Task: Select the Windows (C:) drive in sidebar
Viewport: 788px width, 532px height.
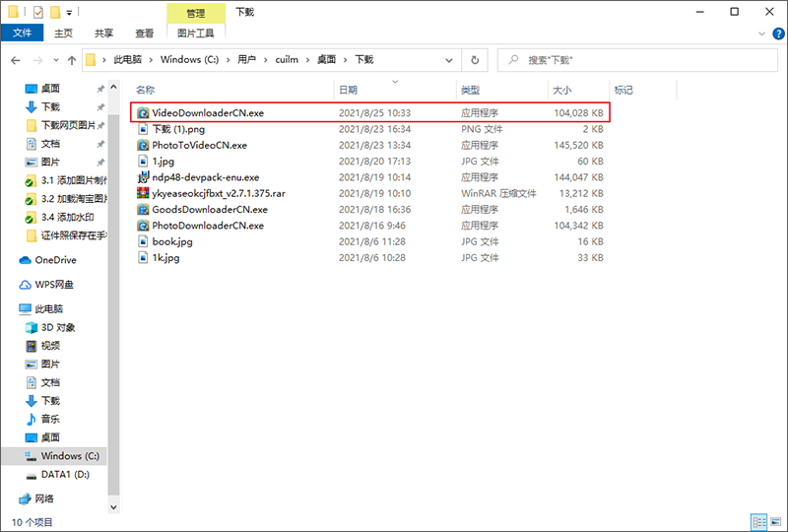Action: tap(62, 456)
